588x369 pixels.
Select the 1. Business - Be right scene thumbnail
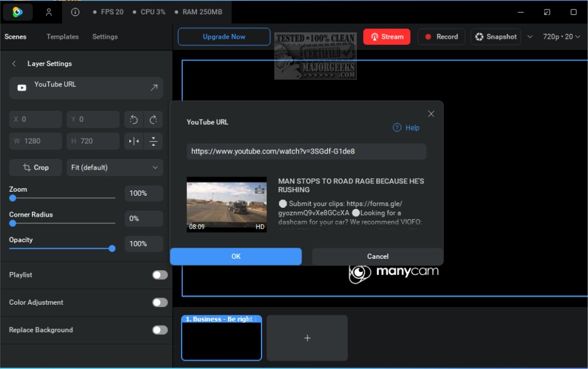pyautogui.click(x=222, y=338)
